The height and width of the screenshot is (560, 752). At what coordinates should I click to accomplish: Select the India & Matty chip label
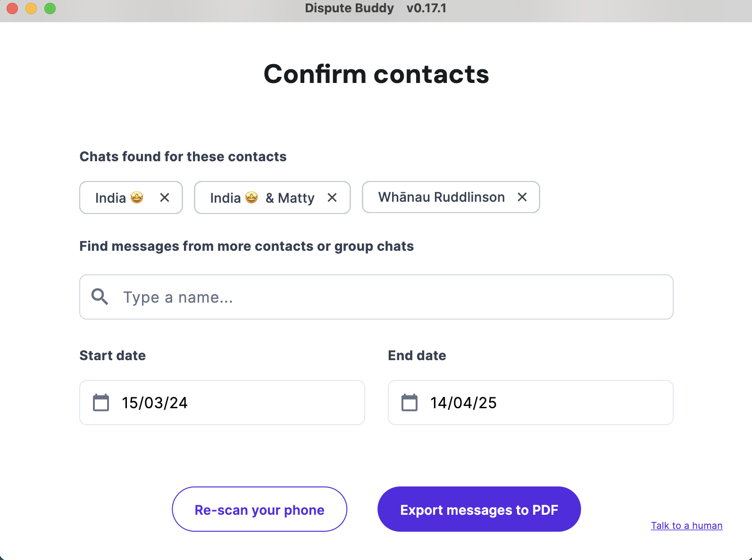[262, 198]
